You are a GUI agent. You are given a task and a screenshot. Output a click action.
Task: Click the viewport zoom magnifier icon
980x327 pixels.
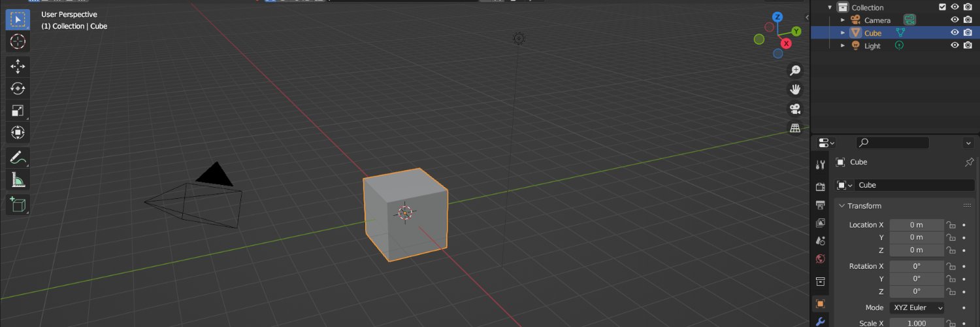(x=795, y=70)
